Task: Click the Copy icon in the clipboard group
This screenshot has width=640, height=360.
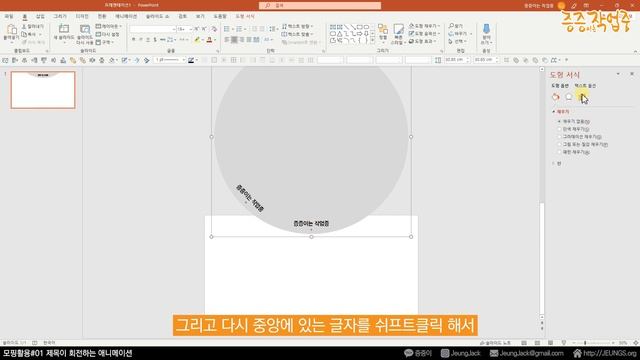Action: (24, 34)
